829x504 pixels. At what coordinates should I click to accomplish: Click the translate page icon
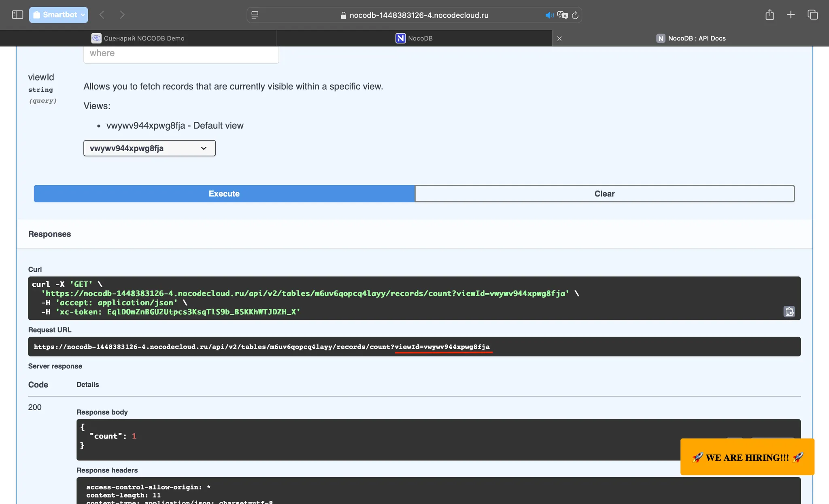[x=562, y=15]
